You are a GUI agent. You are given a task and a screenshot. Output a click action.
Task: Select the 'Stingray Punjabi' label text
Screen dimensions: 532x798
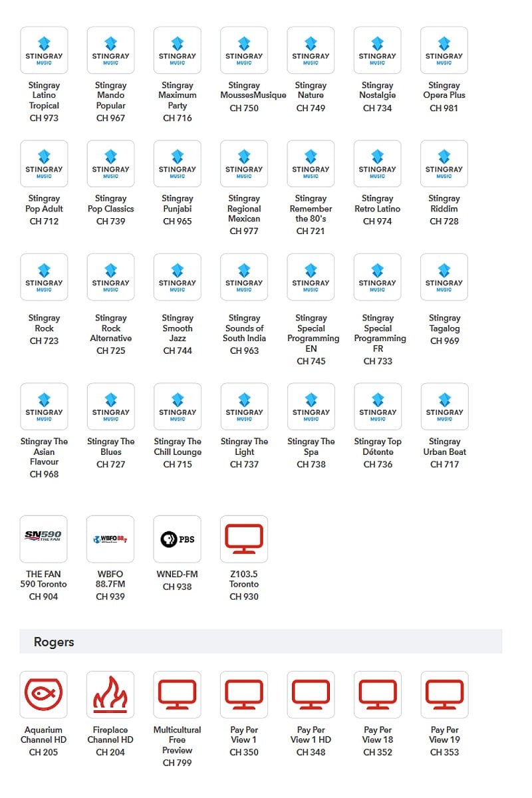(x=178, y=203)
